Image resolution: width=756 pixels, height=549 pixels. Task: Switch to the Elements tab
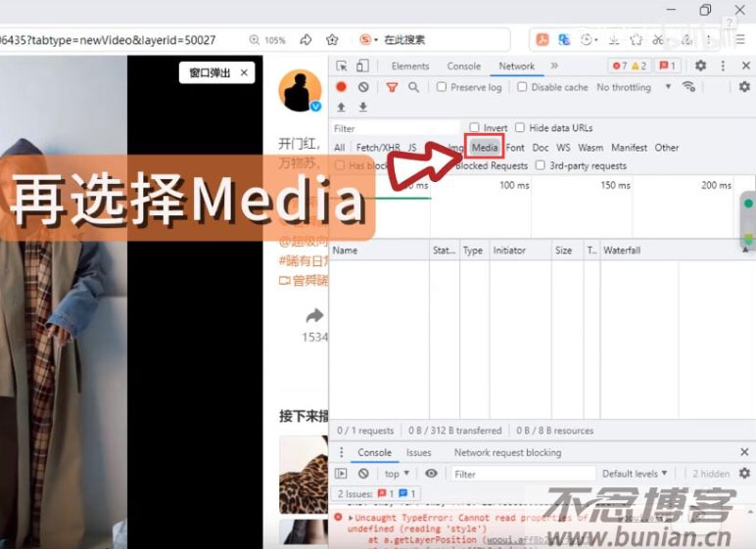pos(409,66)
